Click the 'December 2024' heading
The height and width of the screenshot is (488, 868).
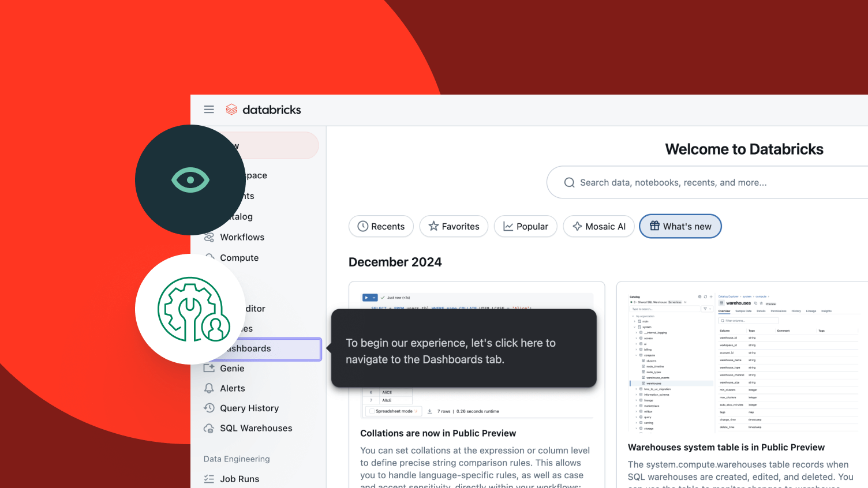(x=395, y=262)
